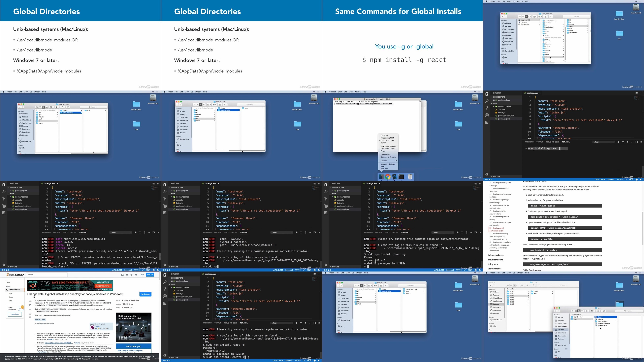Click Share icon in npm Finder window toolbar
This screenshot has width=644, height=362.
pyautogui.click(x=598, y=311)
